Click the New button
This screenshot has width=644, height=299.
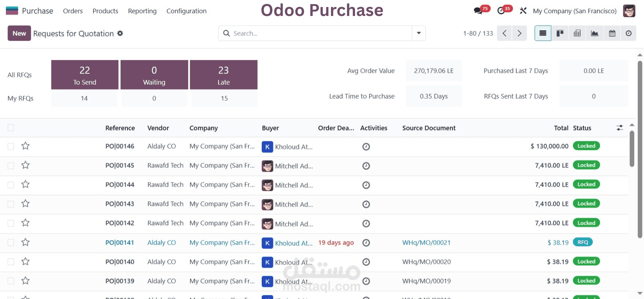(x=19, y=33)
